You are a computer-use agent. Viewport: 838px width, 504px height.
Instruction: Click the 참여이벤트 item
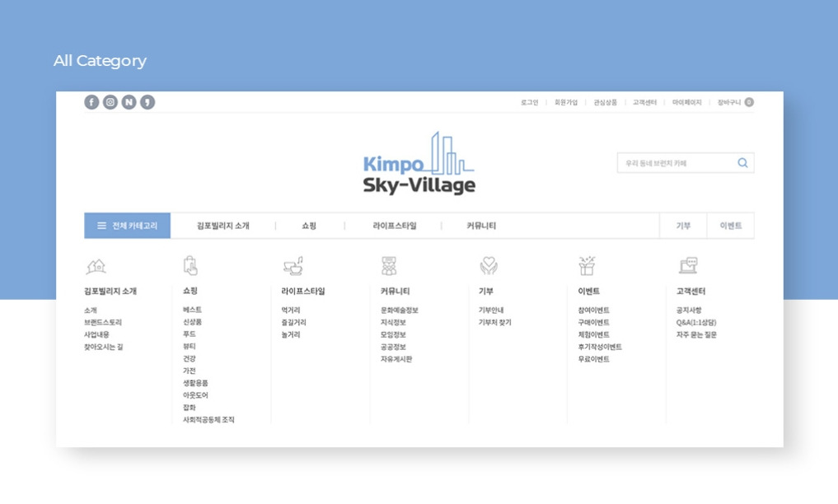click(594, 310)
